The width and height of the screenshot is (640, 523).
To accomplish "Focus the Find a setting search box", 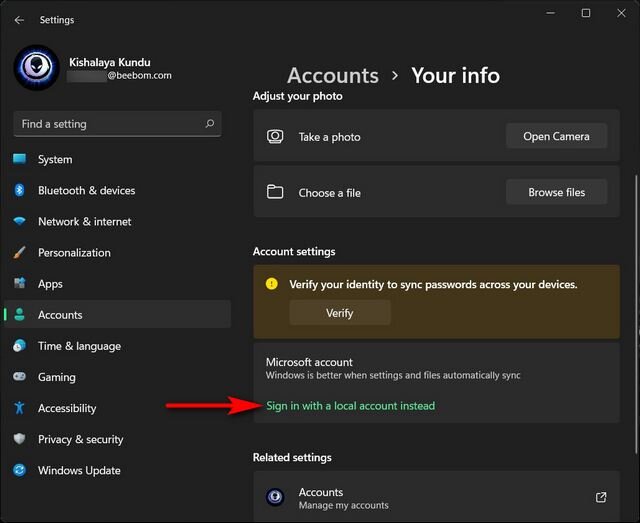I will pos(110,124).
